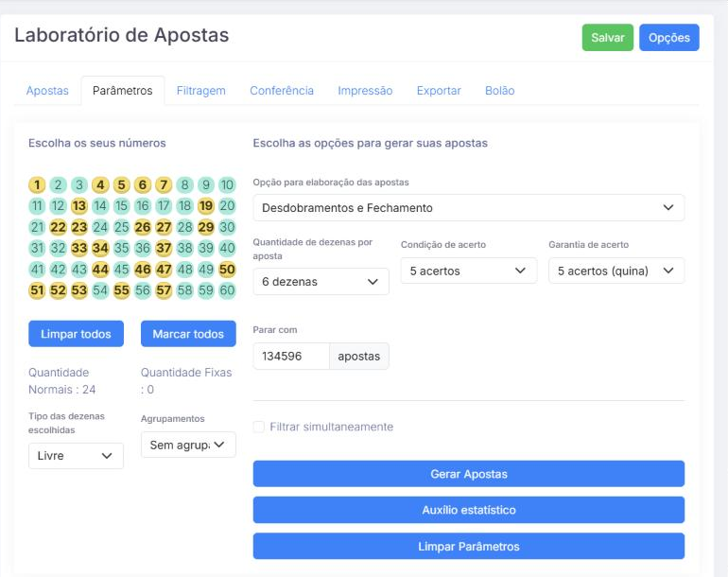The height and width of the screenshot is (577, 728).
Task: Deselect number 57 ball
Action: [x=164, y=290]
